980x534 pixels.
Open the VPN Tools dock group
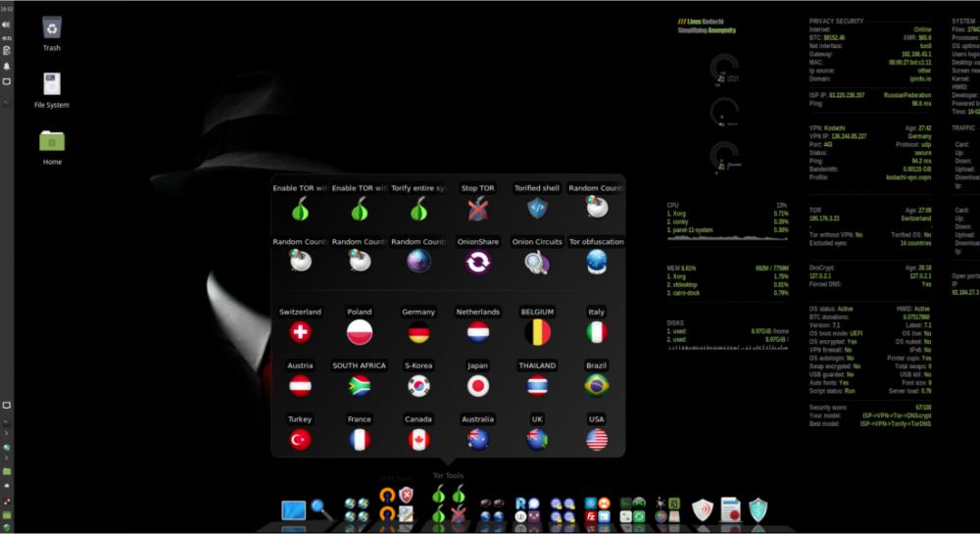pyautogui.click(x=396, y=505)
